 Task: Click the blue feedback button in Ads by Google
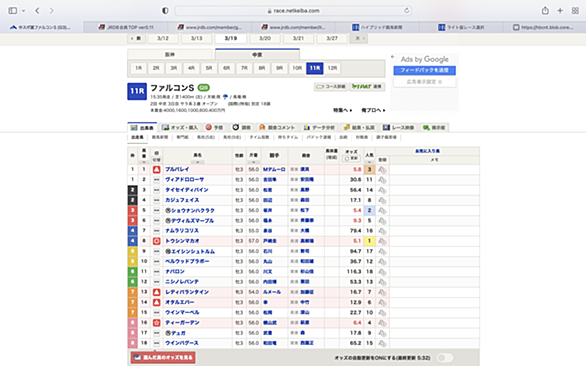(x=424, y=70)
